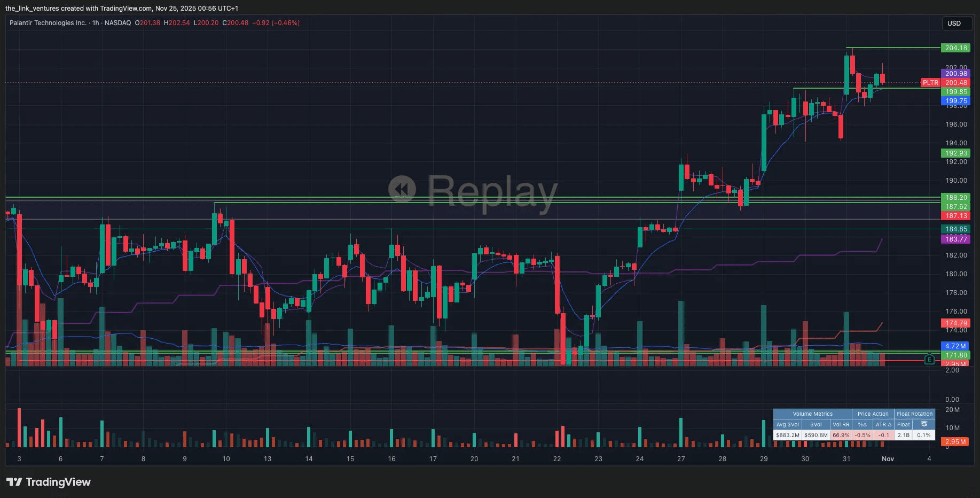Click the high price value H202.54
980x498 pixels.
(x=177, y=23)
